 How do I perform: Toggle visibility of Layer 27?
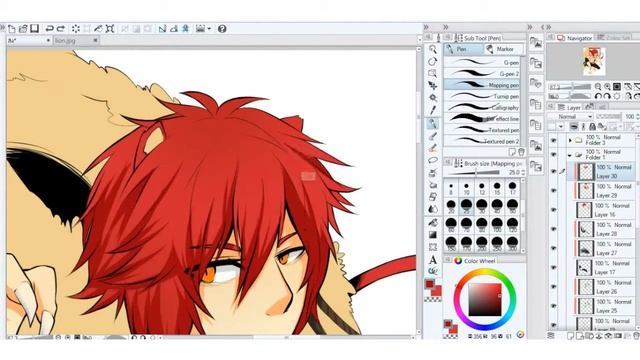[554, 248]
